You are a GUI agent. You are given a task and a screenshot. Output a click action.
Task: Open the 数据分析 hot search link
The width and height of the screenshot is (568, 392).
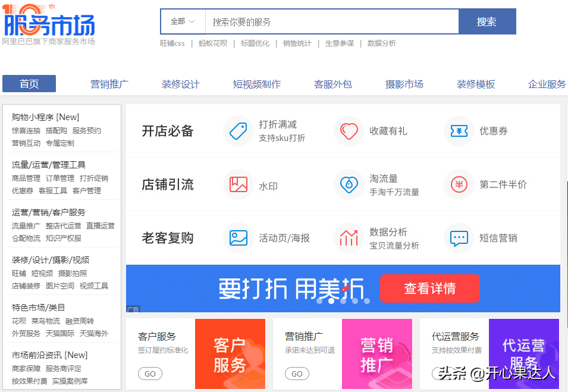click(382, 43)
